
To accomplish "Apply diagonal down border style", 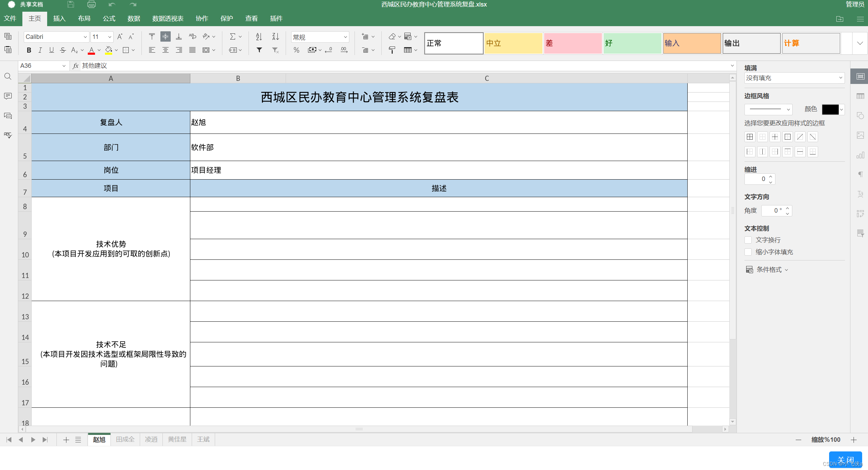I will 813,137.
